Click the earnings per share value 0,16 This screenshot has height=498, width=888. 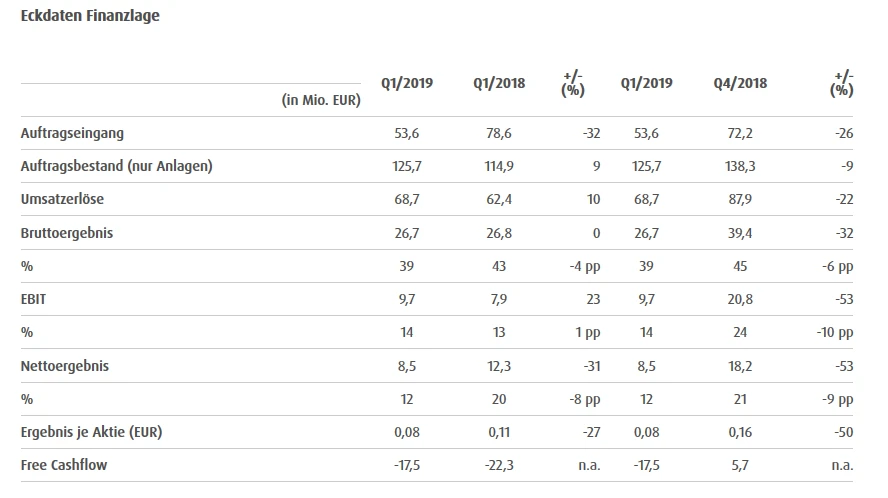[x=741, y=432]
